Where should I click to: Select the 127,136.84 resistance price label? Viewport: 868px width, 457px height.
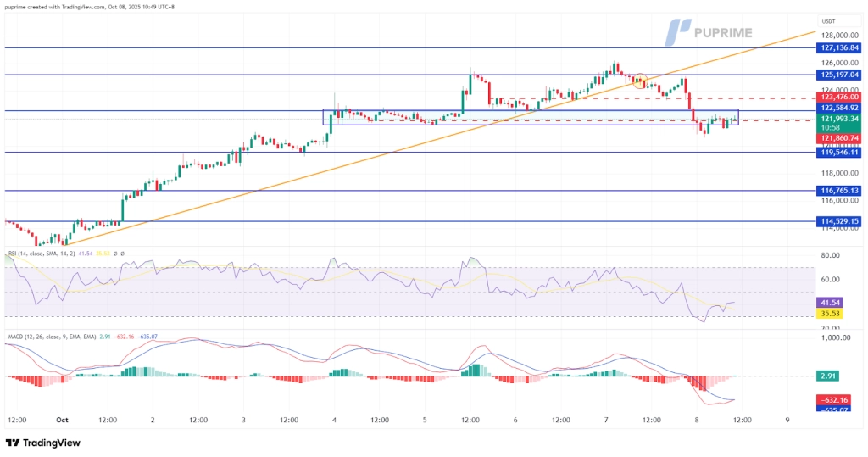[x=840, y=47]
